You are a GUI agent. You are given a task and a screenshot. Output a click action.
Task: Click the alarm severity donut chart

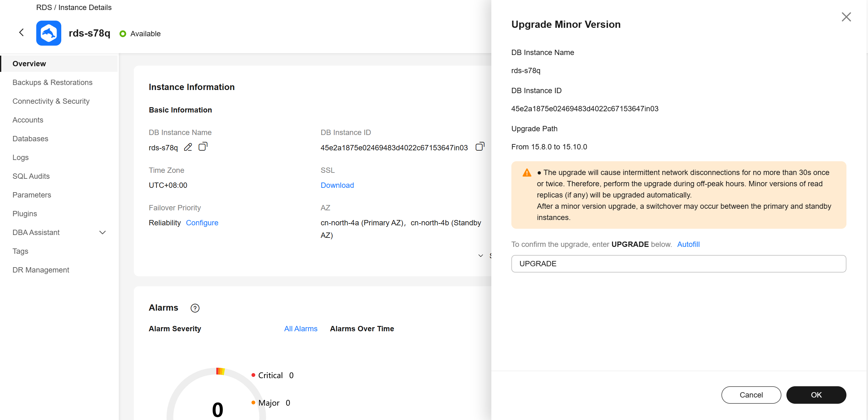click(x=217, y=394)
